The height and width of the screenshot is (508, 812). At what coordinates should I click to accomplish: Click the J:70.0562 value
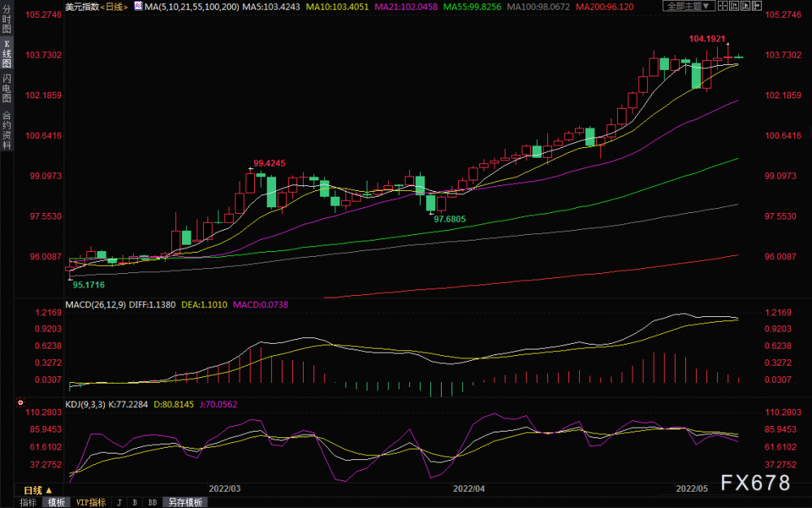pyautogui.click(x=218, y=404)
